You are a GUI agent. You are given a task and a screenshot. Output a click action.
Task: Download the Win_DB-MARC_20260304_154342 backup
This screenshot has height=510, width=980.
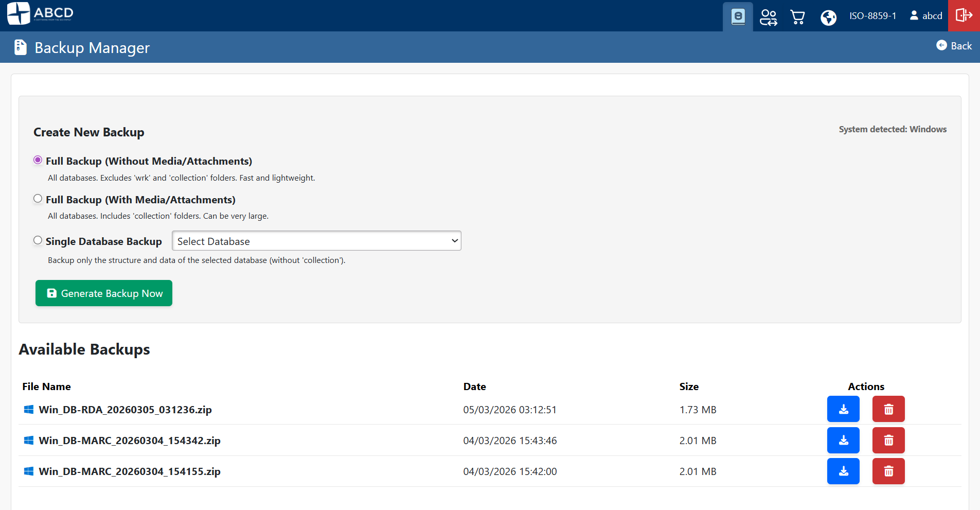[x=843, y=440]
